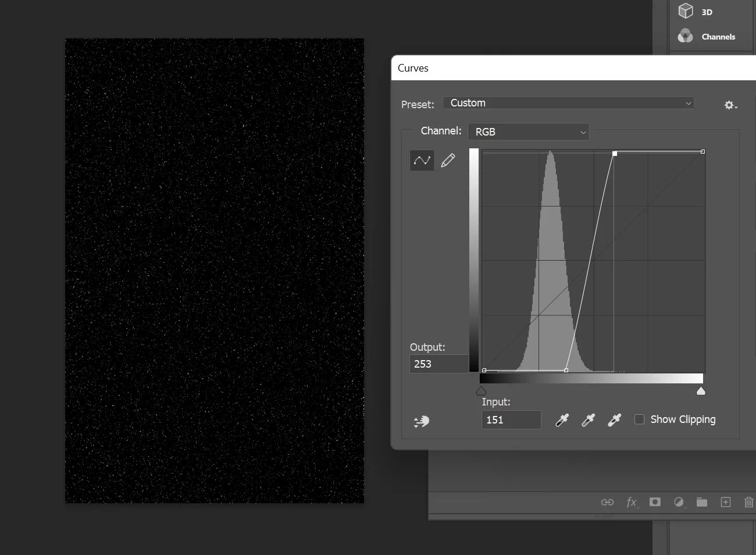This screenshot has width=756, height=555.
Task: Open the layer style fx menu
Action: point(632,502)
